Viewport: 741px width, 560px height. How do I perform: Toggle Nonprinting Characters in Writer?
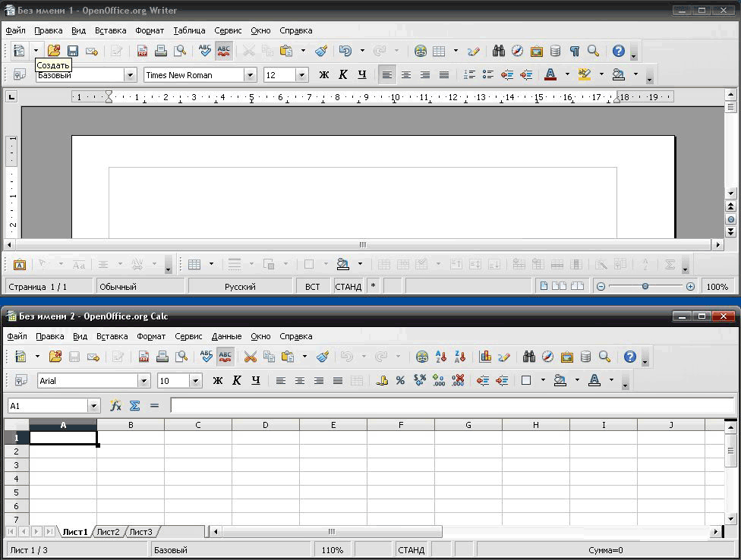click(x=574, y=51)
